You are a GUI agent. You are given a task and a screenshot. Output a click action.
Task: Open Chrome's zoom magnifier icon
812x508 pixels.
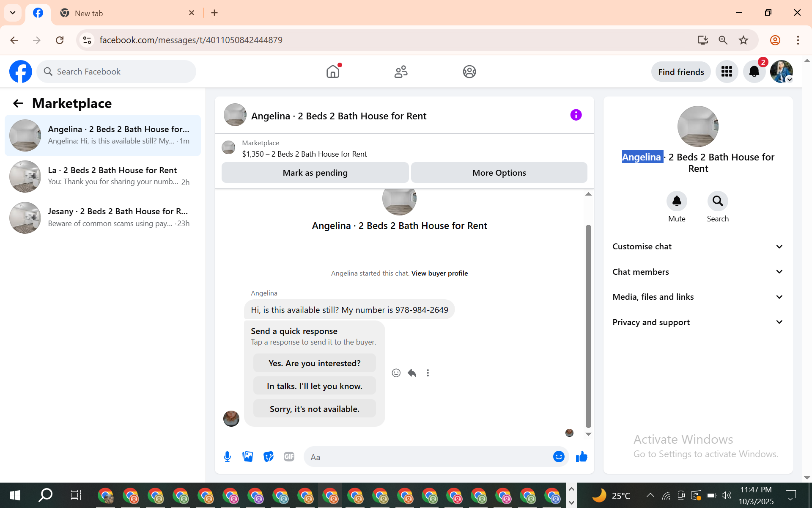pos(723,40)
